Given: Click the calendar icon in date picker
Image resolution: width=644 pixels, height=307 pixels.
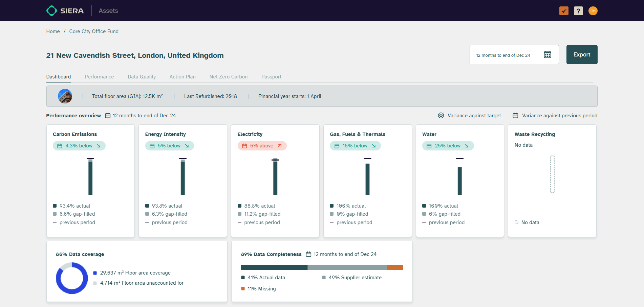Looking at the screenshot, I should pyautogui.click(x=548, y=55).
